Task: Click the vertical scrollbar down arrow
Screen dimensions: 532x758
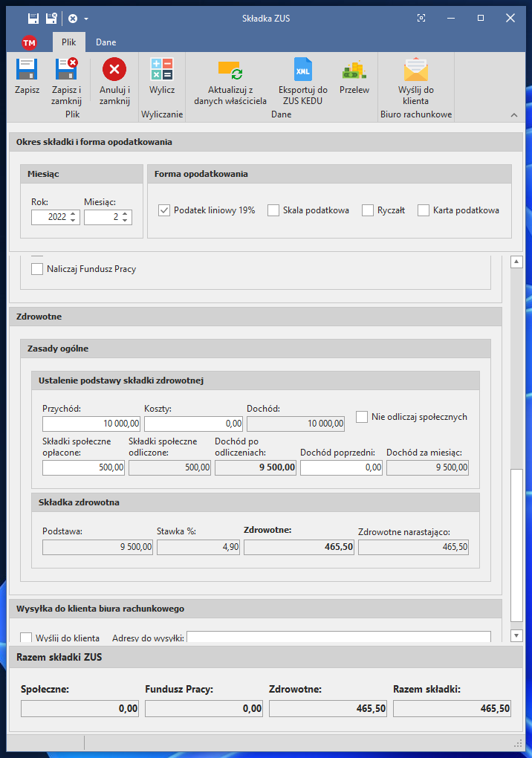Action: click(517, 635)
